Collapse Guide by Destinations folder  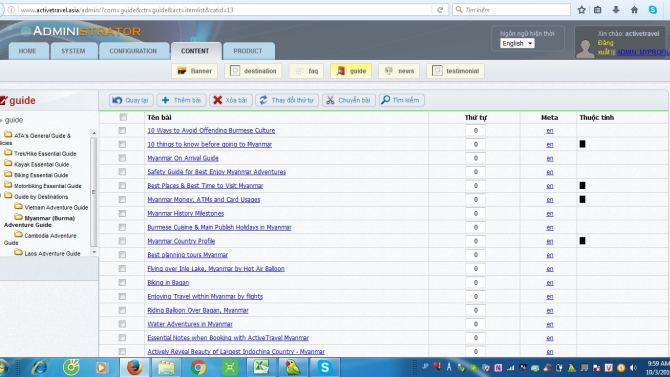coord(41,197)
